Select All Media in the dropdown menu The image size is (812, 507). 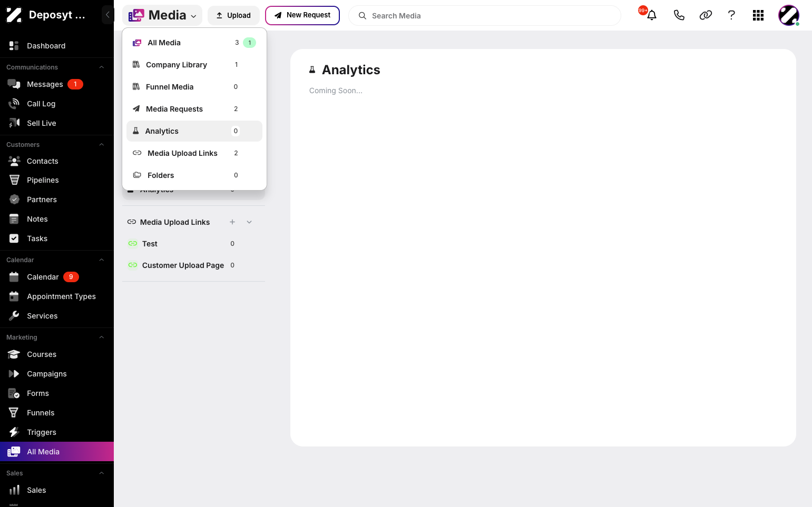click(x=194, y=43)
